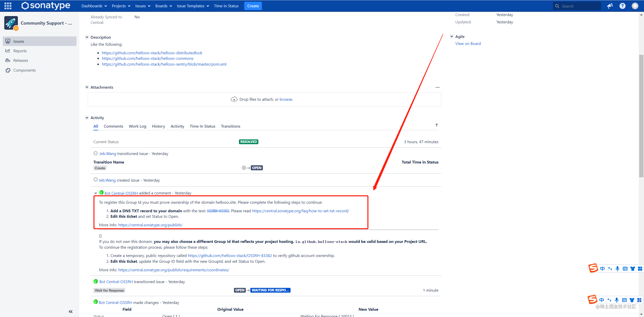Switch to the Comments activity tab
644x317 pixels.
[x=113, y=126]
